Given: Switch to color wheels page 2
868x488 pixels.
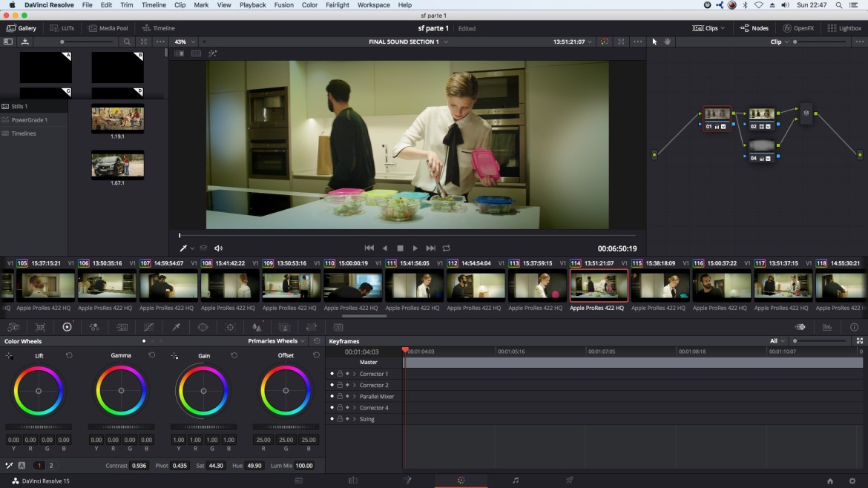Looking at the screenshot, I should tap(51, 465).
